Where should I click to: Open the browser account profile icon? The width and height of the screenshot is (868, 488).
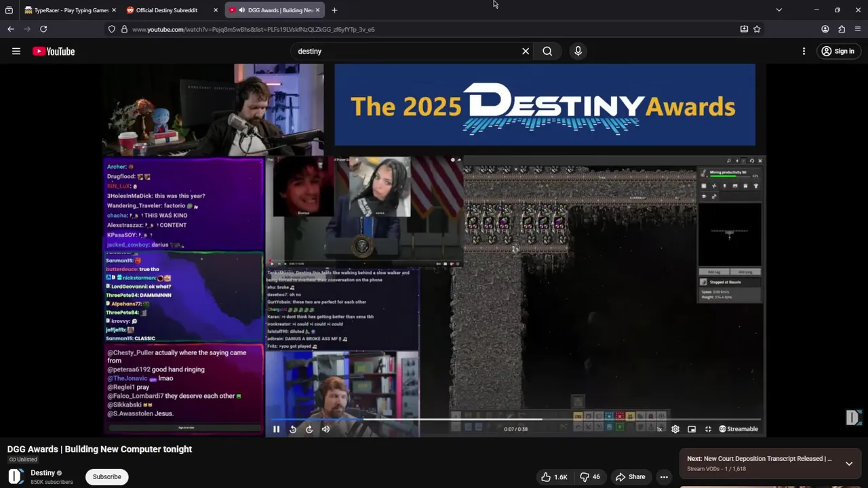[x=825, y=29]
